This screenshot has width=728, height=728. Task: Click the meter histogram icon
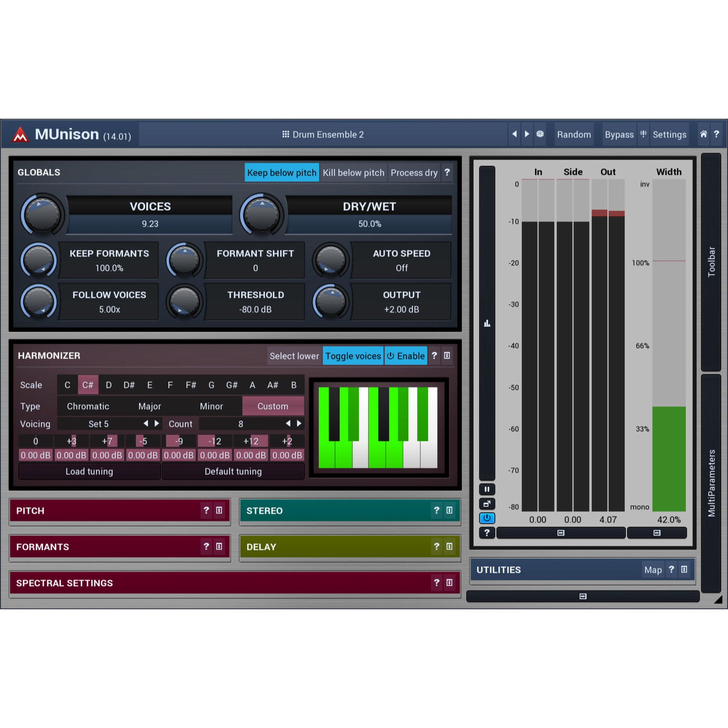pos(487,323)
